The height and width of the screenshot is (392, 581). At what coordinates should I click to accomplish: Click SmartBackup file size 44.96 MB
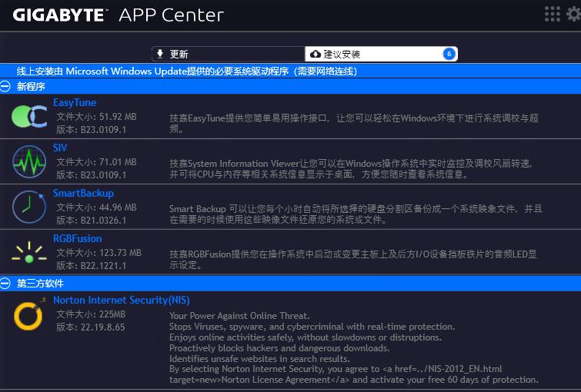click(x=96, y=208)
